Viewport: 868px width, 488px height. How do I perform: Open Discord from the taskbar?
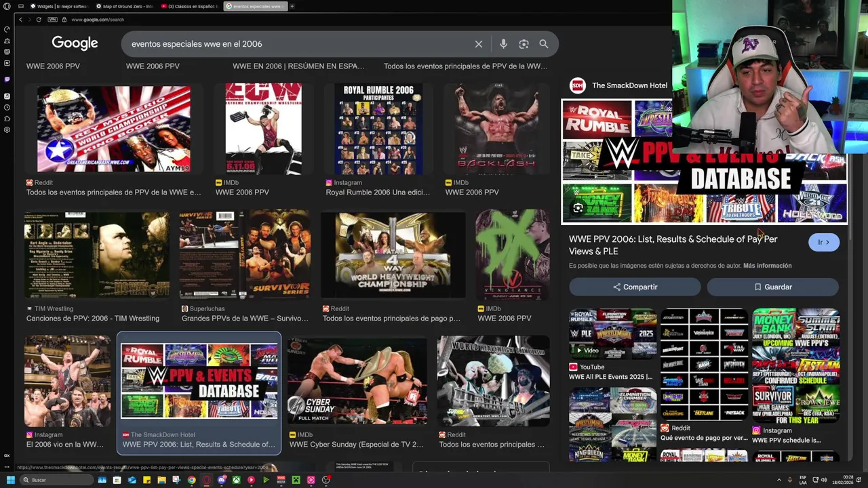[x=222, y=480]
